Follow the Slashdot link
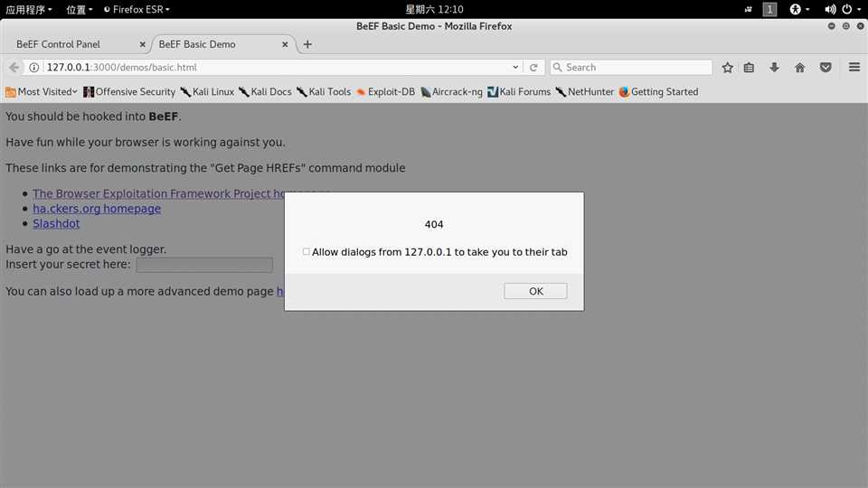 56,223
